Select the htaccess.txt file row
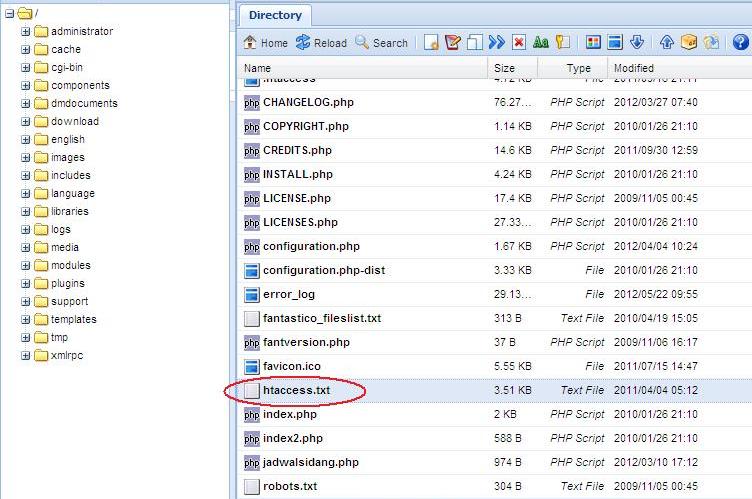This screenshot has width=752, height=499. coord(296,390)
